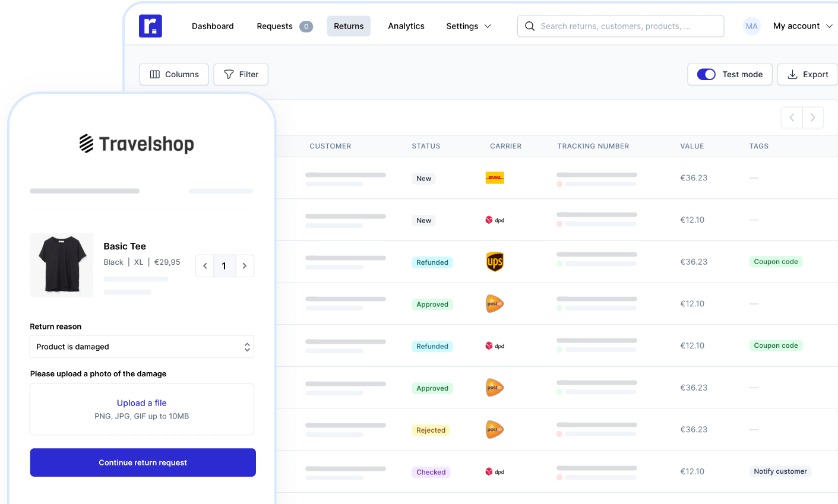The width and height of the screenshot is (838, 504).
Task: Open the Dashboard tab
Action: tap(213, 26)
